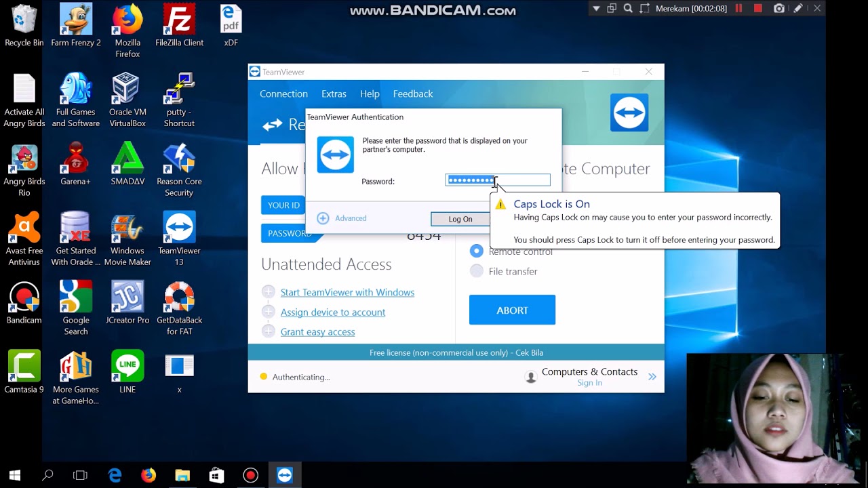Open the Angry Birds Rio shortcut
The image size is (868, 488).
(x=24, y=171)
